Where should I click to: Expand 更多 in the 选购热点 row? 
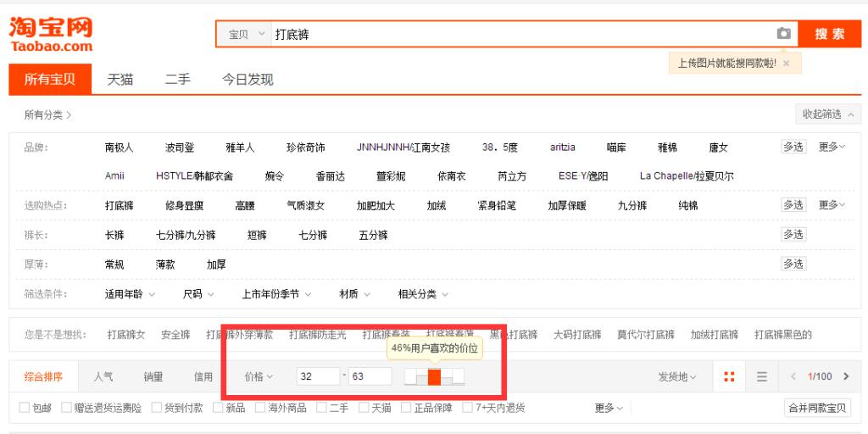[832, 205]
